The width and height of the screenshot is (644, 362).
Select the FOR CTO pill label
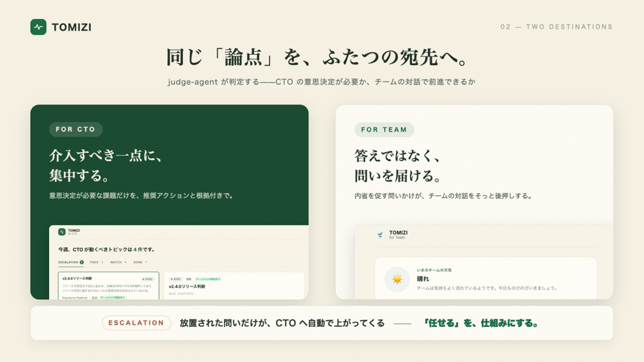click(75, 129)
